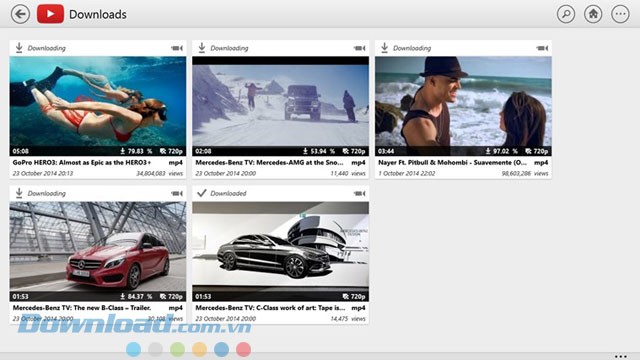Click the camera icon on B-Class Trailer card
The height and width of the screenshot is (360, 640).
[x=177, y=193]
